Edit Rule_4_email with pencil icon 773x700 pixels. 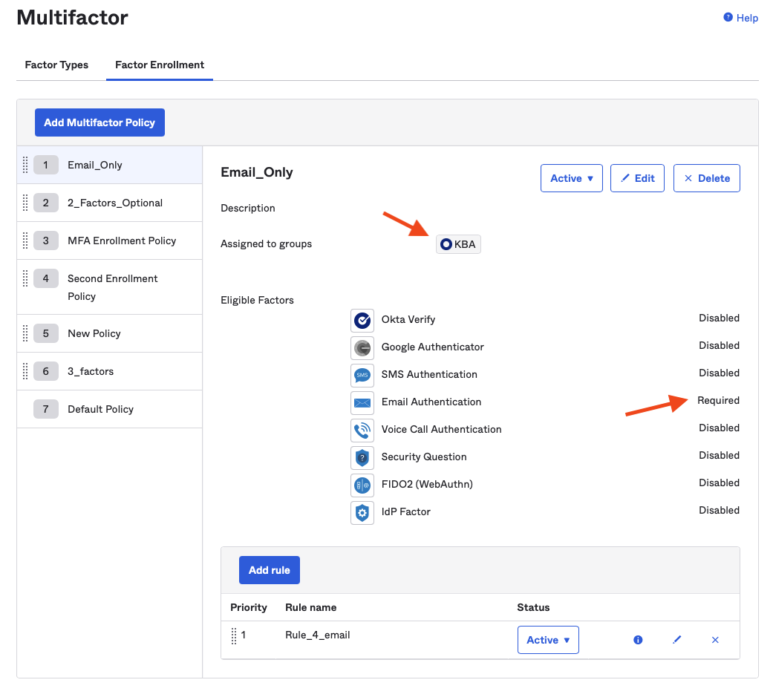pyautogui.click(x=676, y=640)
